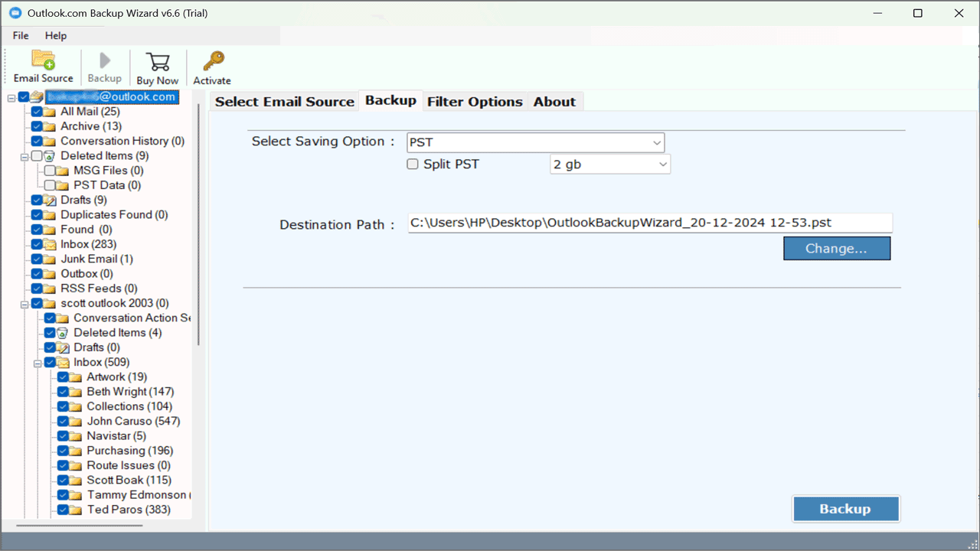This screenshot has width=980, height=551.
Task: Click the Beth Wright folder icon
Action: point(75,392)
